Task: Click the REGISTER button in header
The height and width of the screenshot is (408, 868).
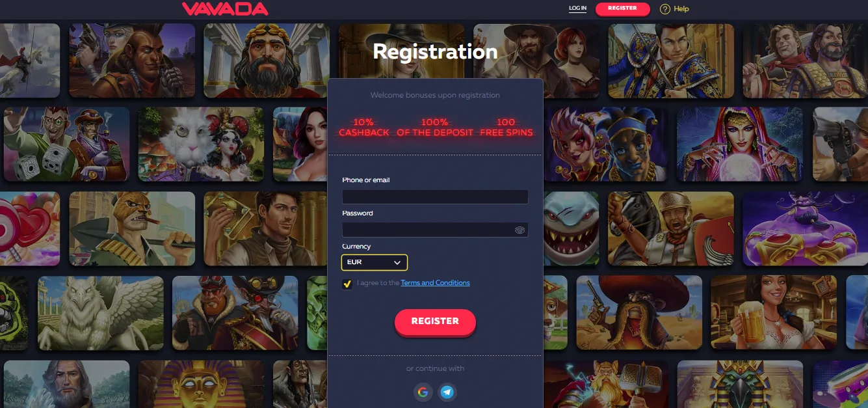Action: (x=622, y=8)
